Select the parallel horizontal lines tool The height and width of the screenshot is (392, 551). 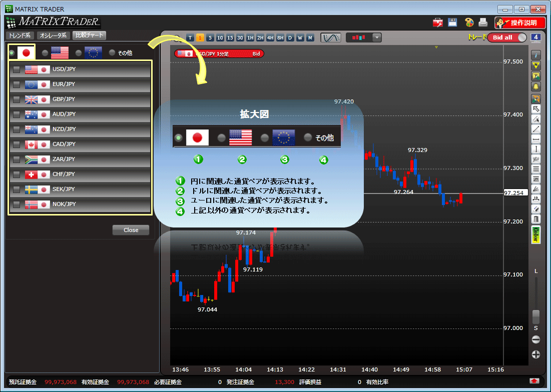(535, 169)
